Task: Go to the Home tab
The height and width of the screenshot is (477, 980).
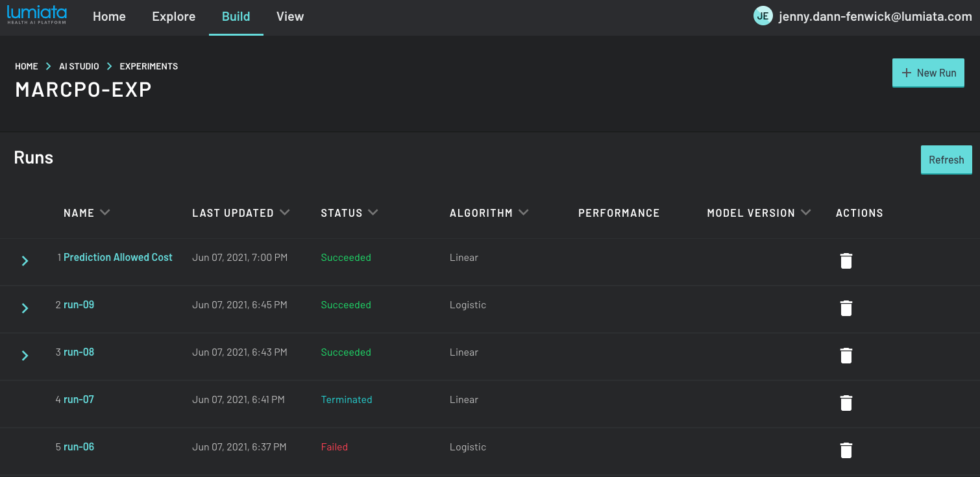Action: (x=109, y=17)
